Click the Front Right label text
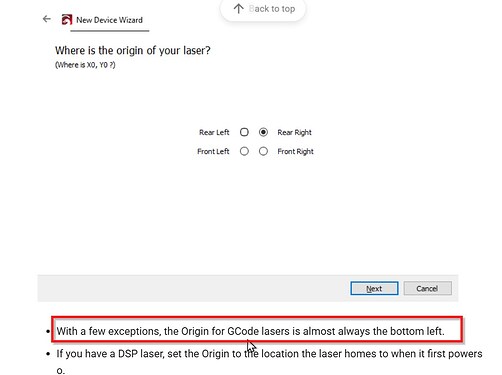Screen dimensions: 502x375 click(295, 151)
